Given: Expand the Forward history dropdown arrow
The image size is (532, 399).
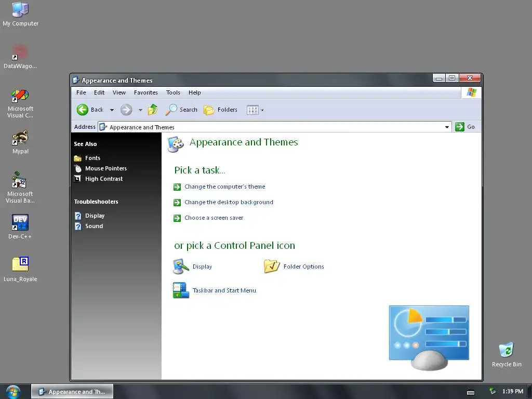Looking at the screenshot, I should click(140, 110).
